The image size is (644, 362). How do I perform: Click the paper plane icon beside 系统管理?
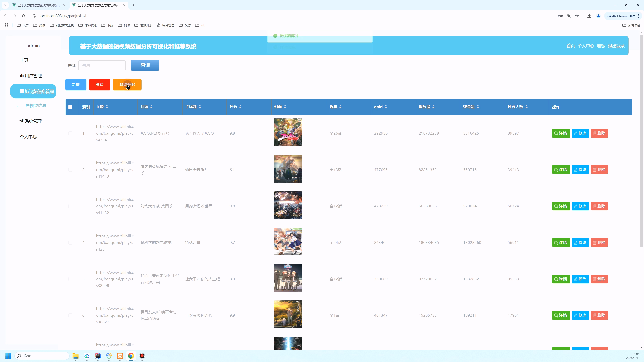(x=22, y=121)
